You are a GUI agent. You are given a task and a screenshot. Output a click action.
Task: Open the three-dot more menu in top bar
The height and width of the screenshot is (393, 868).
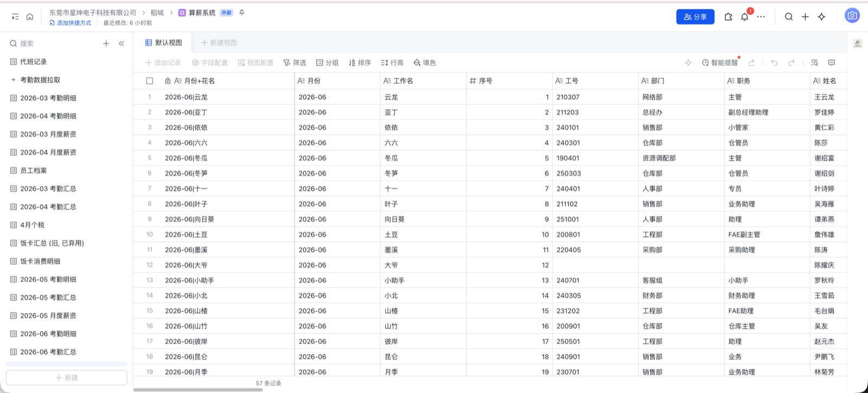click(x=761, y=17)
